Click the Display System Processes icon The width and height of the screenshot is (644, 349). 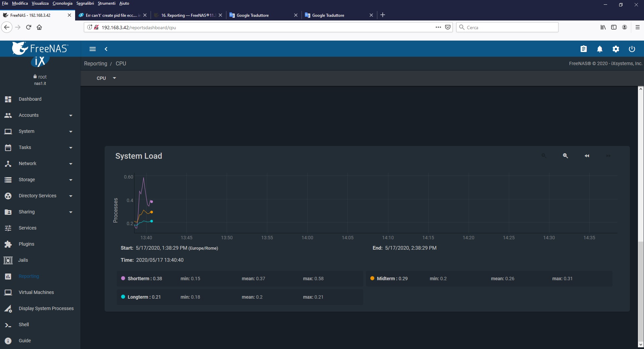8,308
